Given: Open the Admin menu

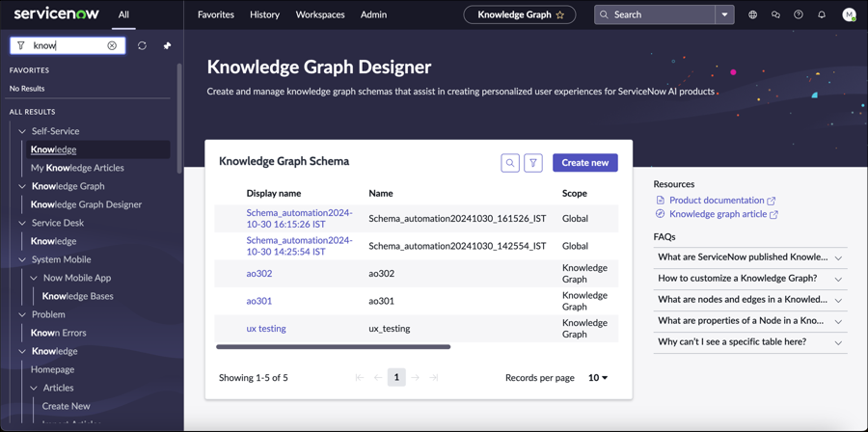Looking at the screenshot, I should (x=373, y=14).
